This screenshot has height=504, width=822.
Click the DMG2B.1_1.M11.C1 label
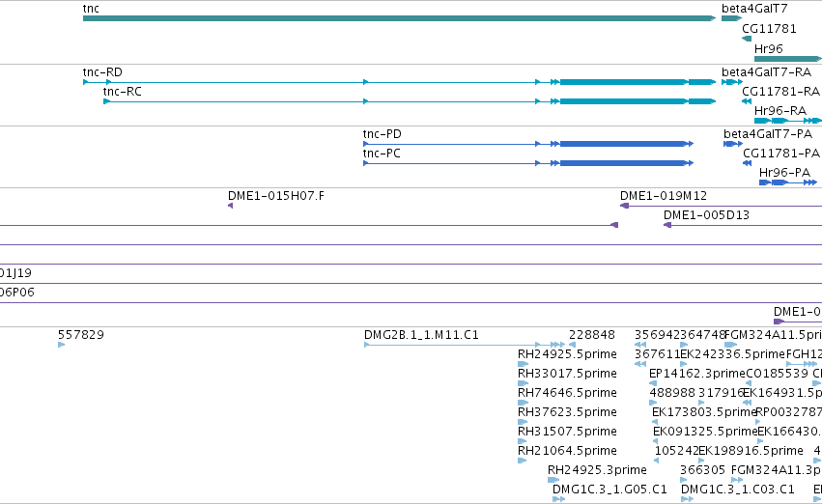point(421,335)
